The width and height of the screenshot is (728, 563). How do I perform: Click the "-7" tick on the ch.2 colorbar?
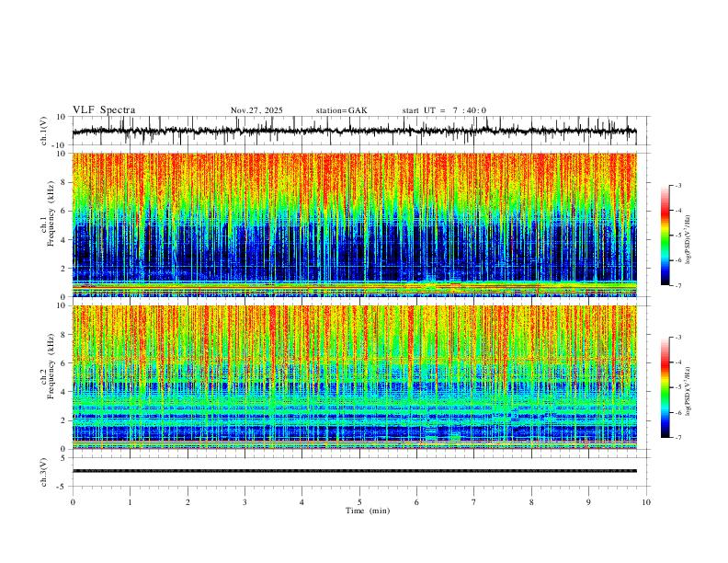click(677, 437)
